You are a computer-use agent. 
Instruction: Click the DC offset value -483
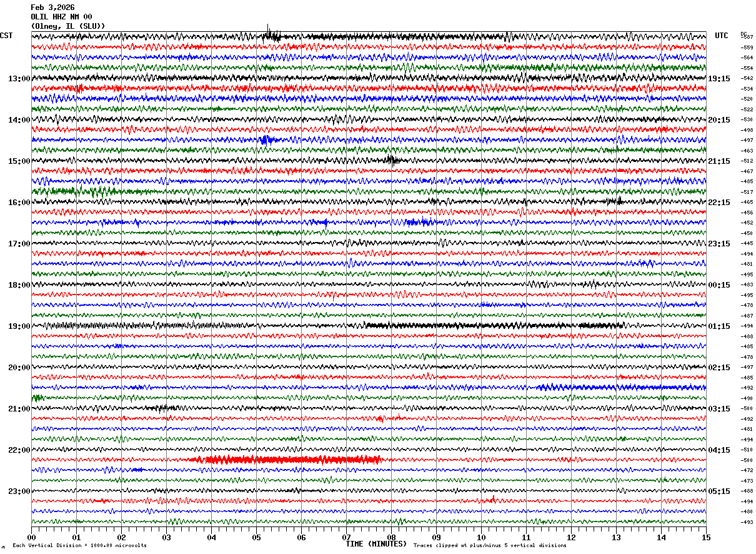tap(747, 285)
